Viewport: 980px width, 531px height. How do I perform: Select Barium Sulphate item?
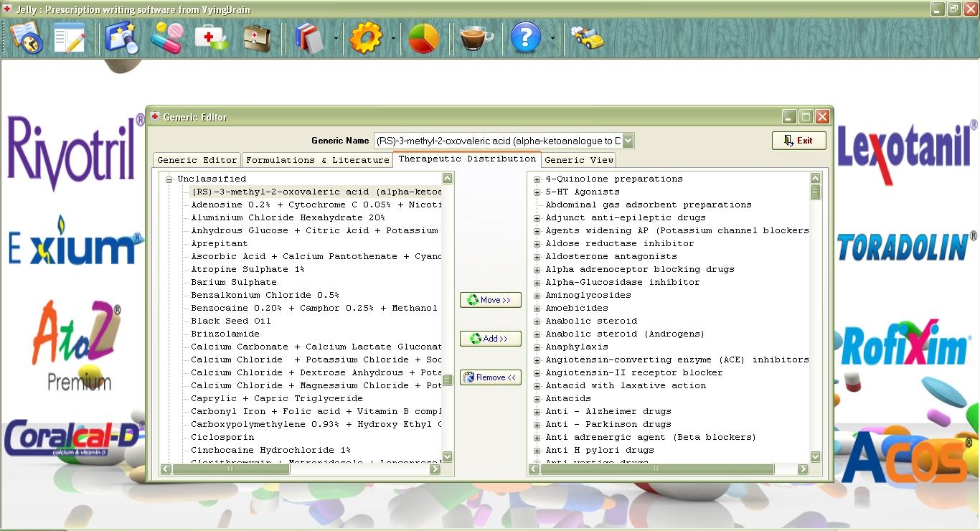click(233, 282)
